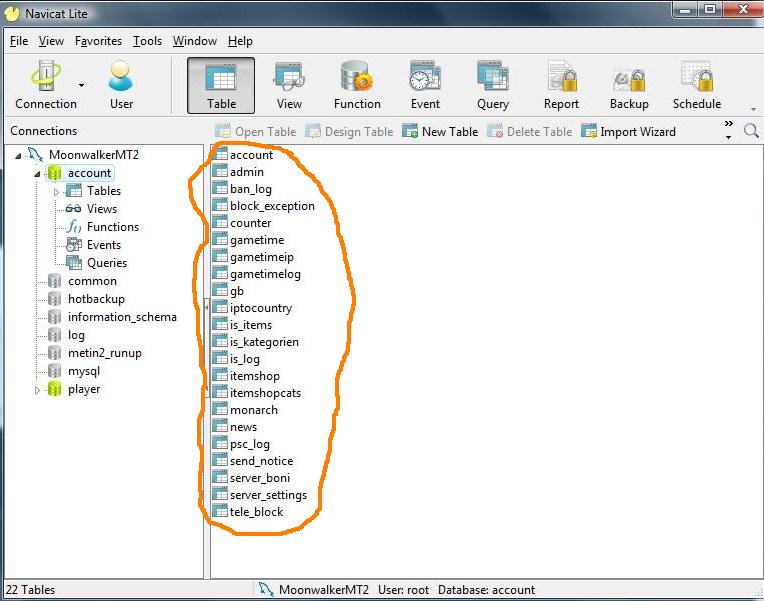Select the Queries node in tree

tap(96, 263)
